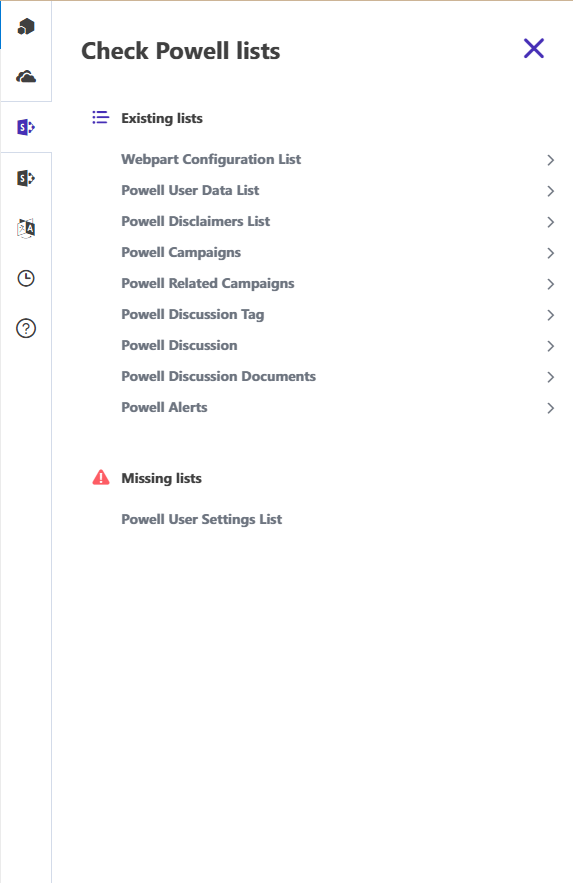Select missing Powell User Settings List

coord(202,519)
